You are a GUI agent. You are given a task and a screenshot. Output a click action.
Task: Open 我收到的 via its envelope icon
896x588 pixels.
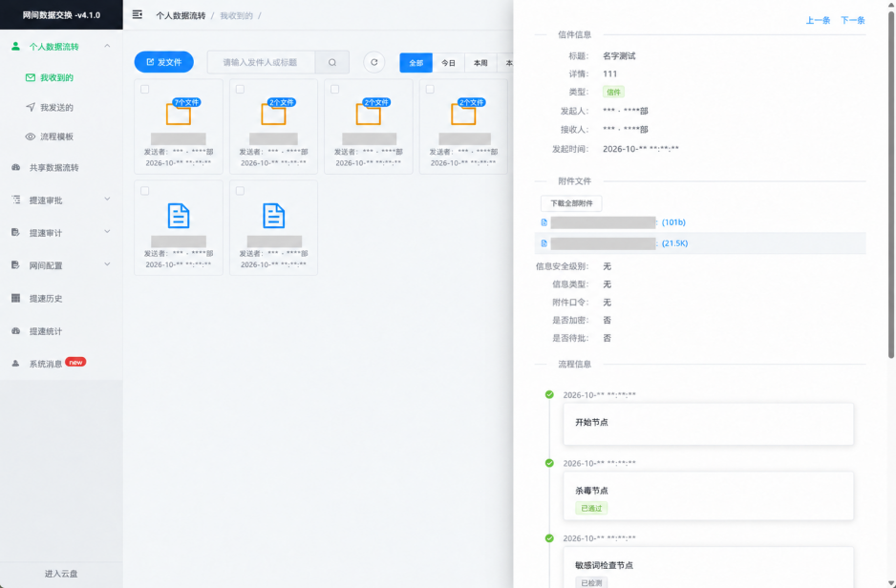pyautogui.click(x=31, y=77)
